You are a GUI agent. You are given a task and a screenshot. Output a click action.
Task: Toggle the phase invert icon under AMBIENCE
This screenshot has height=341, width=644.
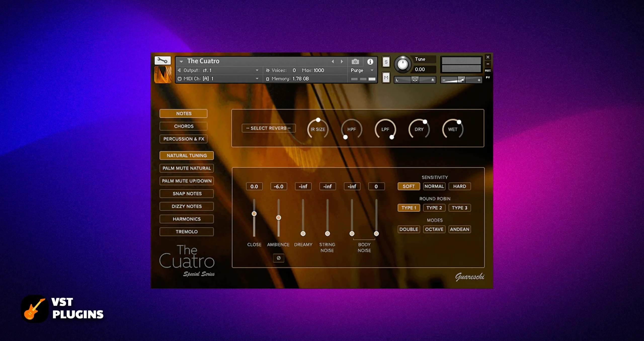coord(278,258)
